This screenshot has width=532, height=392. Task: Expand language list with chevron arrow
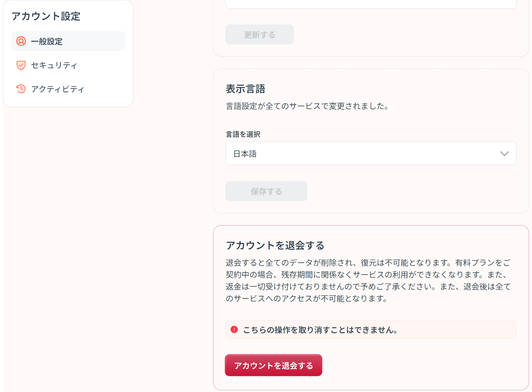point(504,154)
